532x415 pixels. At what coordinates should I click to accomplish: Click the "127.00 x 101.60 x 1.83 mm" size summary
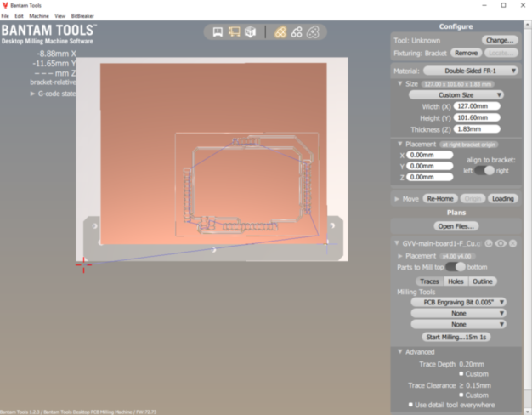(458, 84)
